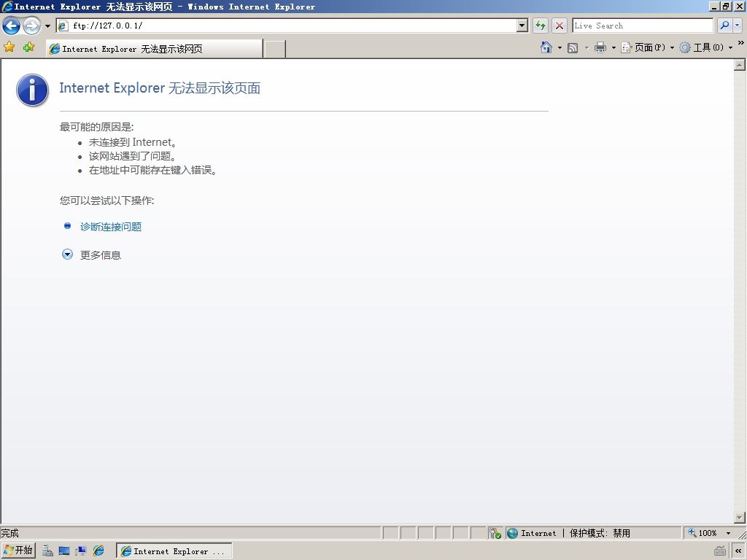
Task: Click the Home page icon
Action: [x=546, y=47]
